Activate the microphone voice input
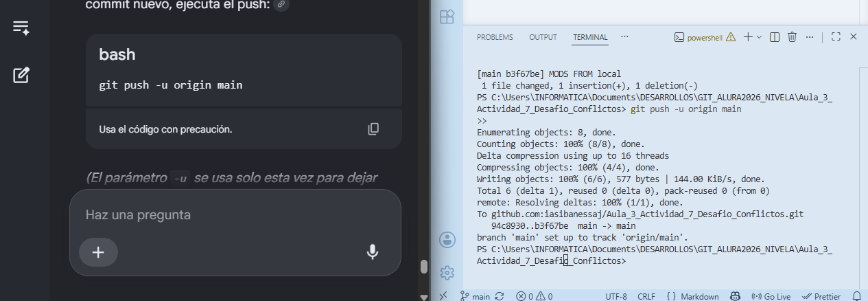The width and height of the screenshot is (868, 301). (373, 252)
